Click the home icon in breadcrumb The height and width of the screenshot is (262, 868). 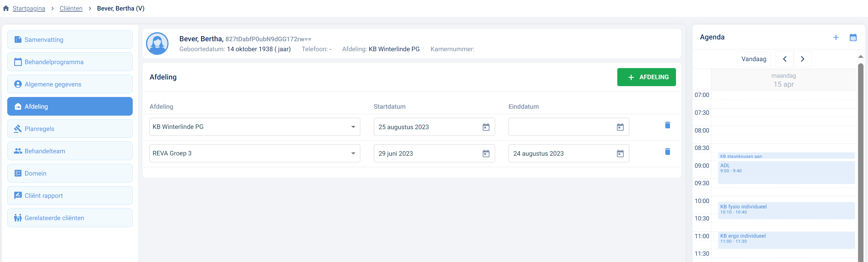6,8
